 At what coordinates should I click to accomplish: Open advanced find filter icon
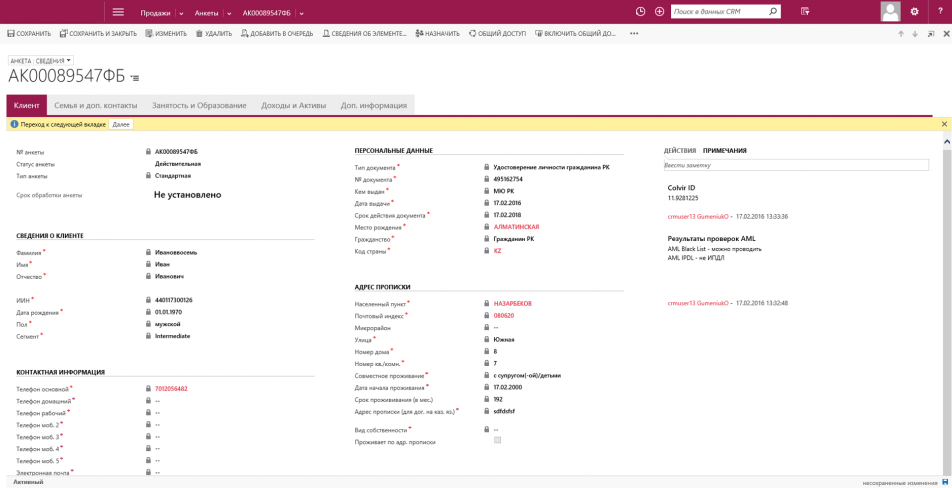click(x=805, y=12)
